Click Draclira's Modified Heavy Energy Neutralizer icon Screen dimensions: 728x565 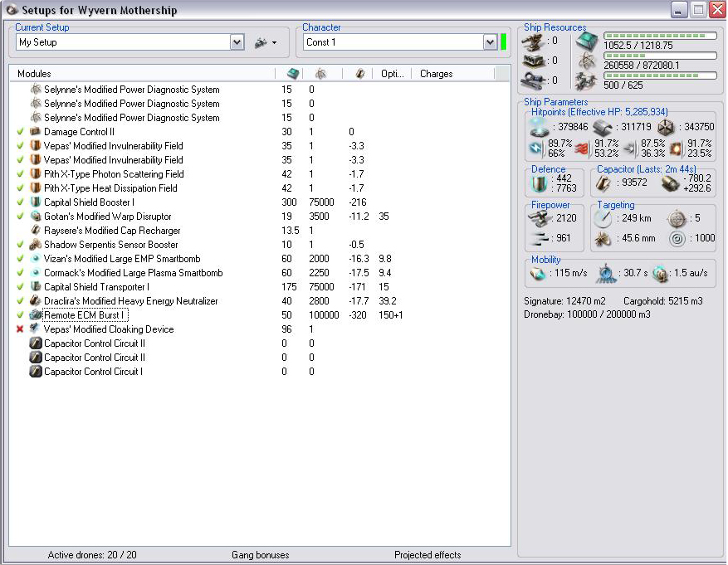click(36, 301)
